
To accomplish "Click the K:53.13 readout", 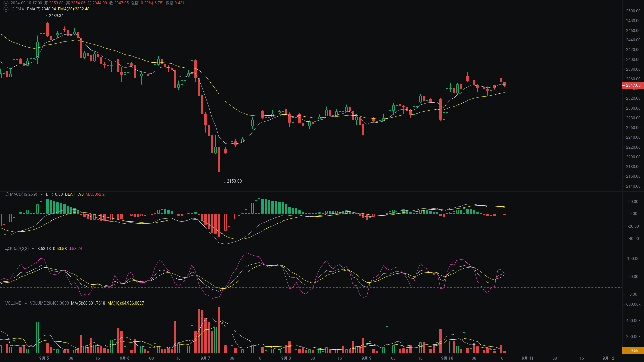I will pos(44,249).
